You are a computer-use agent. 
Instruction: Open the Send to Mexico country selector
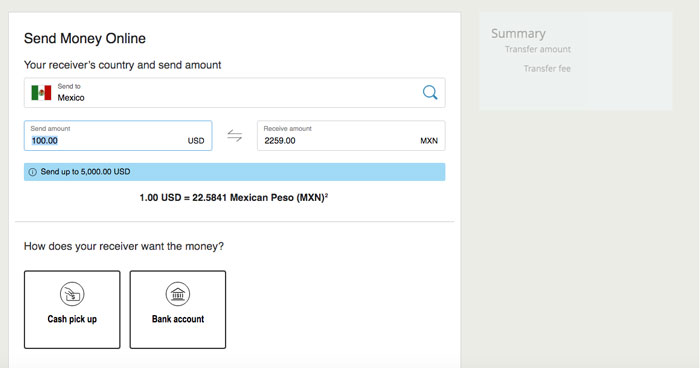(234, 93)
